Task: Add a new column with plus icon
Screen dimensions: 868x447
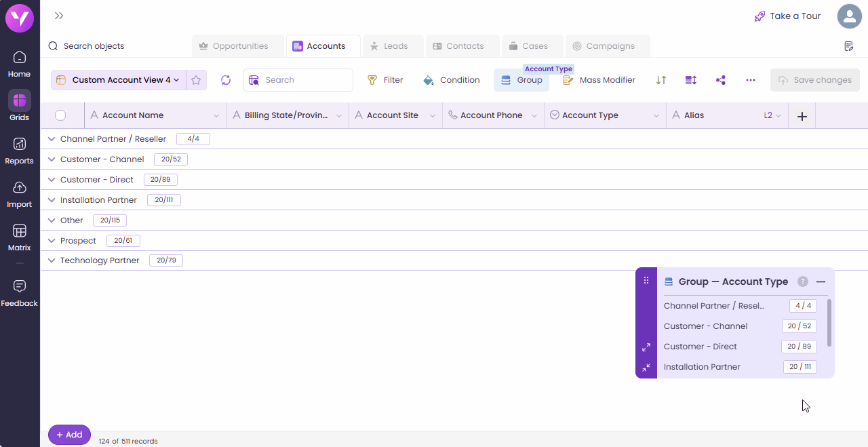Action: [x=802, y=116]
